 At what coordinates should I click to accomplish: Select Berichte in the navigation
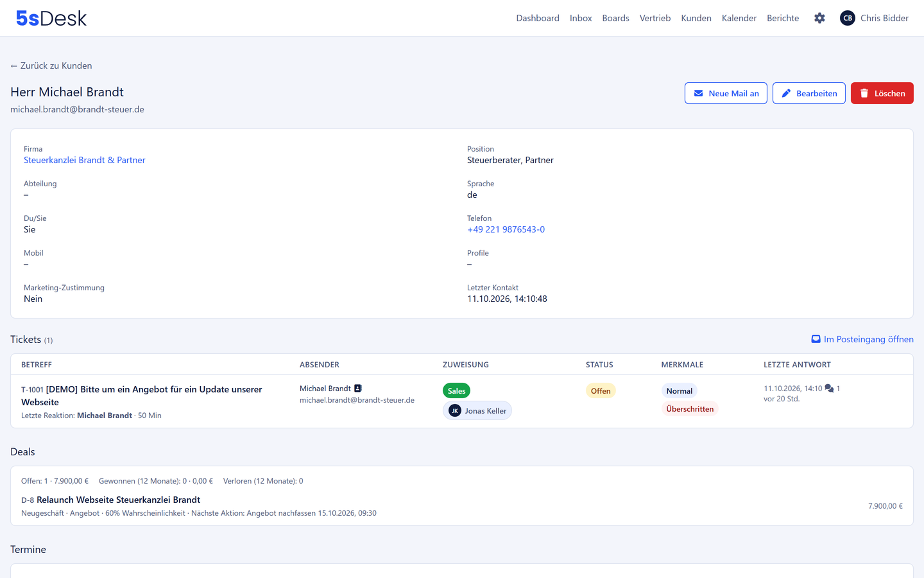click(x=783, y=18)
